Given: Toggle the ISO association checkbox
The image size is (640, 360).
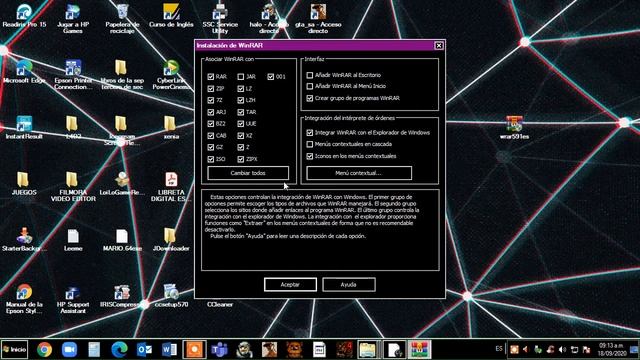Looking at the screenshot, I should [x=211, y=159].
